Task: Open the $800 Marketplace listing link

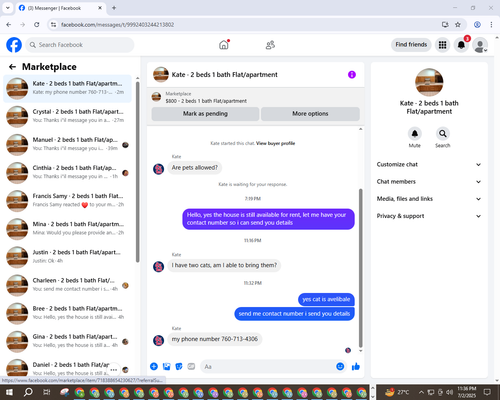Action: point(206,101)
